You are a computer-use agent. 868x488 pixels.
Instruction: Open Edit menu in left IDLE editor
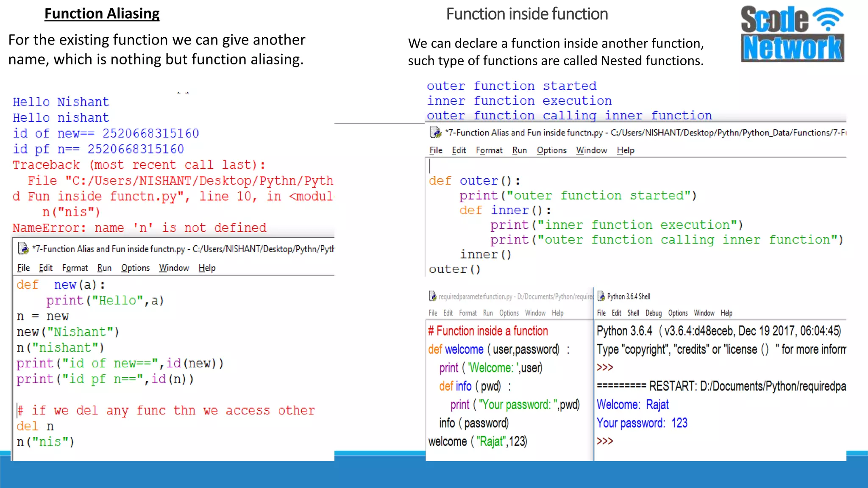(45, 268)
